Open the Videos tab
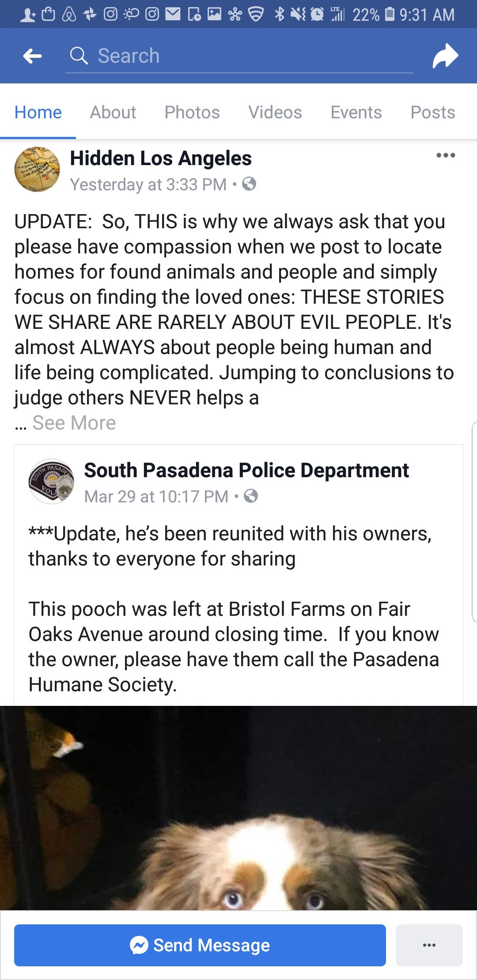477x980 pixels. point(275,113)
